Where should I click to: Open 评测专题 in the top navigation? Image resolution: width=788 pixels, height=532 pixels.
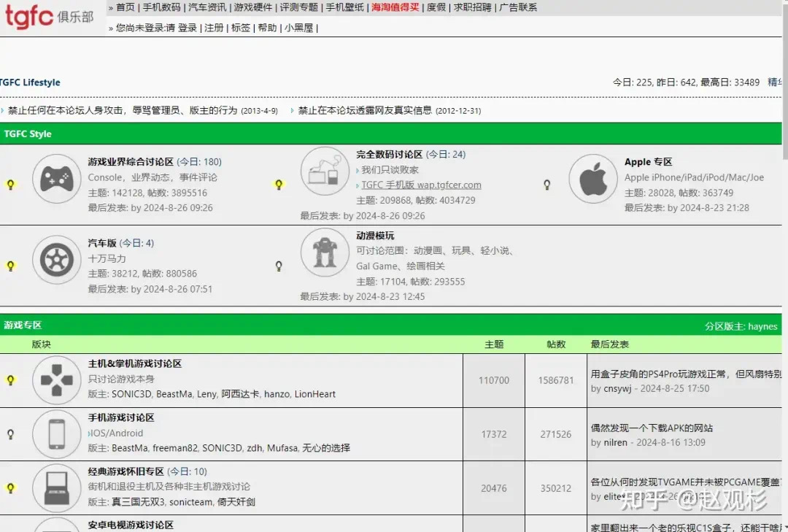[298, 7]
